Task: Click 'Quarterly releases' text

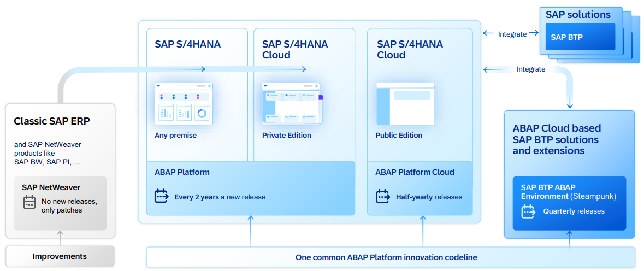Action: tap(574, 211)
